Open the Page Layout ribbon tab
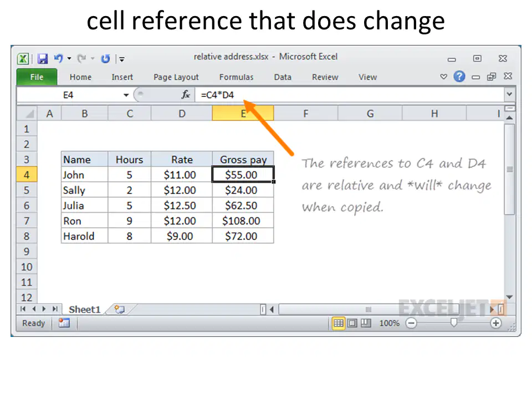The image size is (532, 399). click(176, 78)
